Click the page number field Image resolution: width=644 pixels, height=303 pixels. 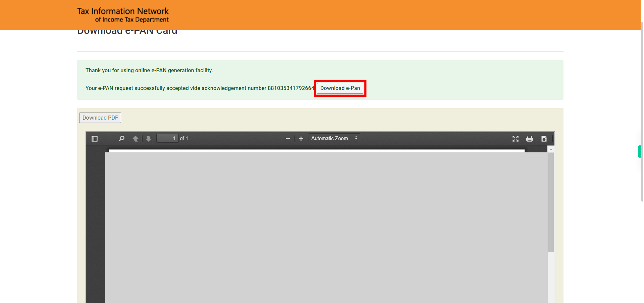(x=167, y=138)
